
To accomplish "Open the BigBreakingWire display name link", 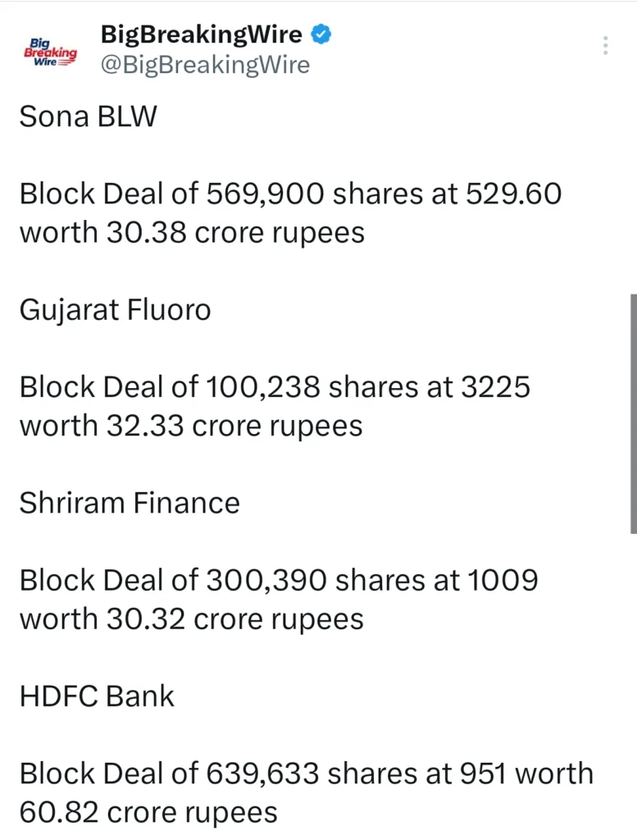I will tap(201, 34).
